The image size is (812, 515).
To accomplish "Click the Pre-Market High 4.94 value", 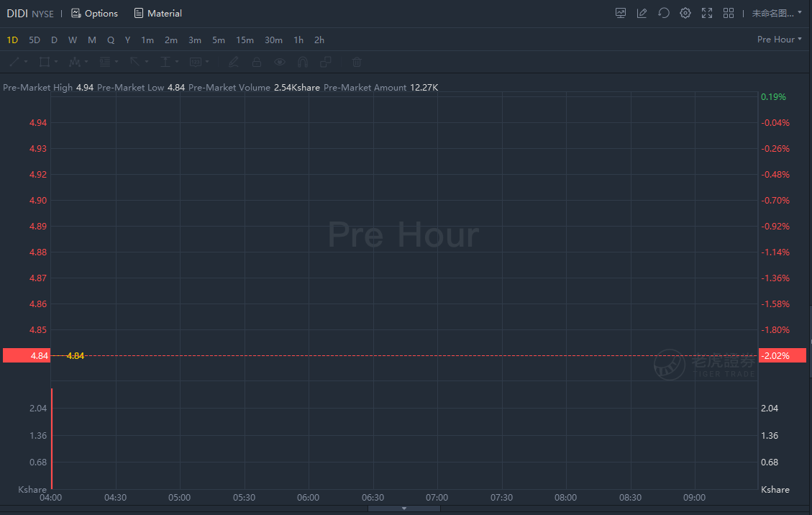I will pos(85,88).
